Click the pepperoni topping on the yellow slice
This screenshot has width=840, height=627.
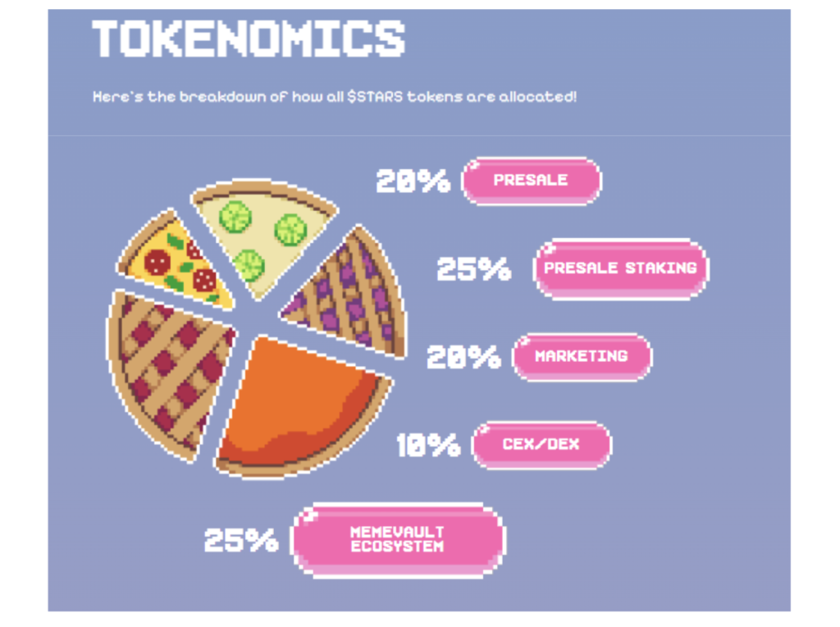[157, 262]
